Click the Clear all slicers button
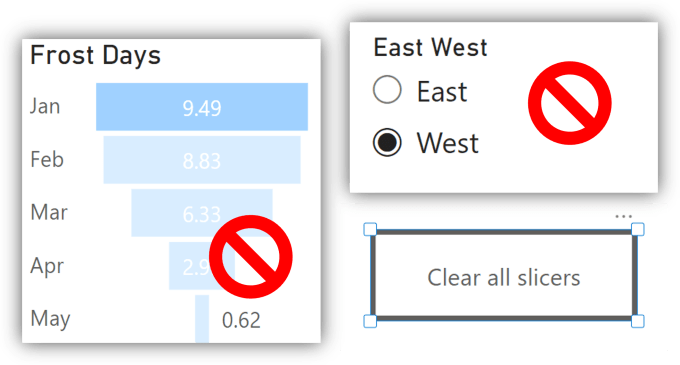The image size is (680, 365). coord(503,275)
